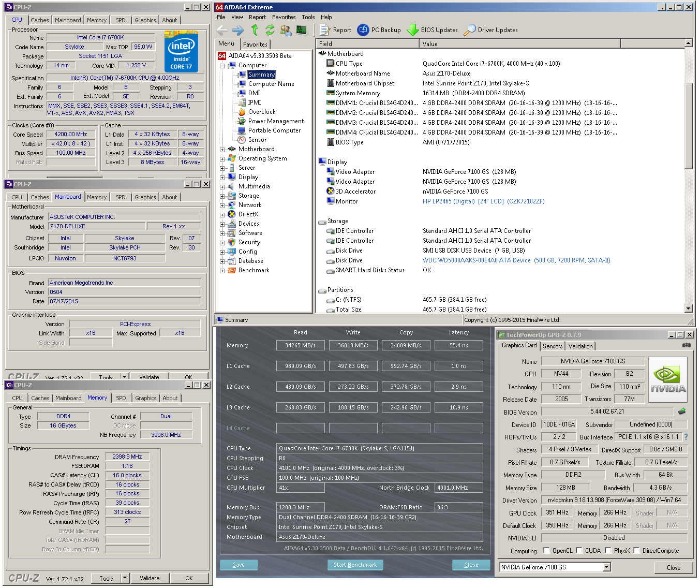Check BIOS Updates in AIDA64 toolbar
This screenshot has height=588, width=700.
[x=433, y=30]
